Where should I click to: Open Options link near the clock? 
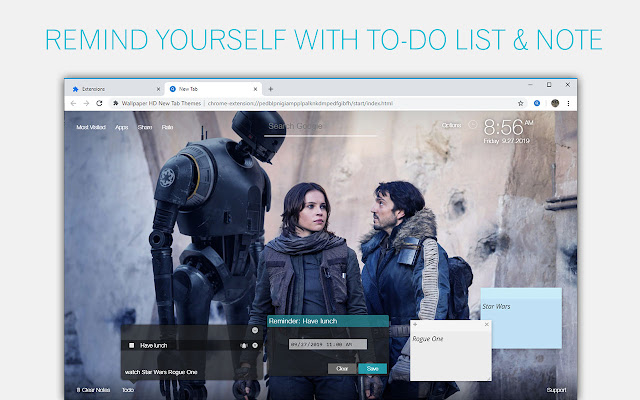click(x=451, y=125)
